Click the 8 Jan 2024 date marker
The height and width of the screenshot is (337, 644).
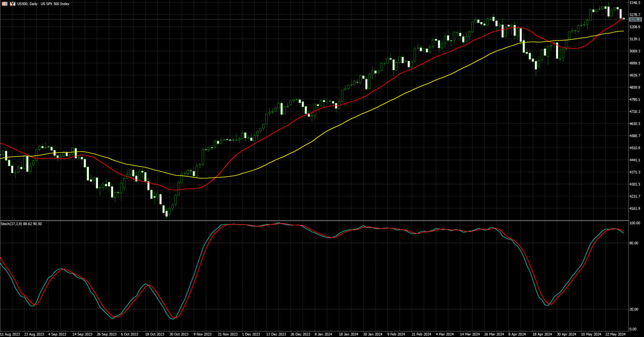[x=324, y=334]
